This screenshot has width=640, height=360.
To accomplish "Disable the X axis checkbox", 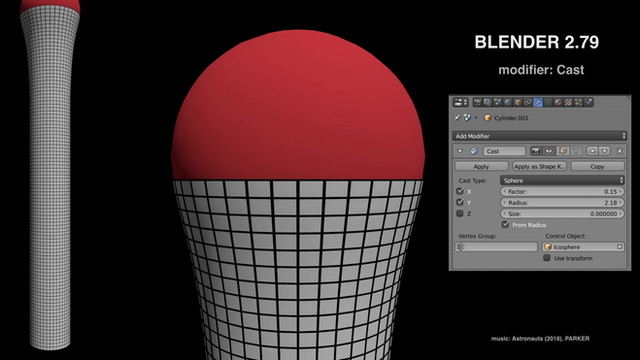I will [460, 191].
